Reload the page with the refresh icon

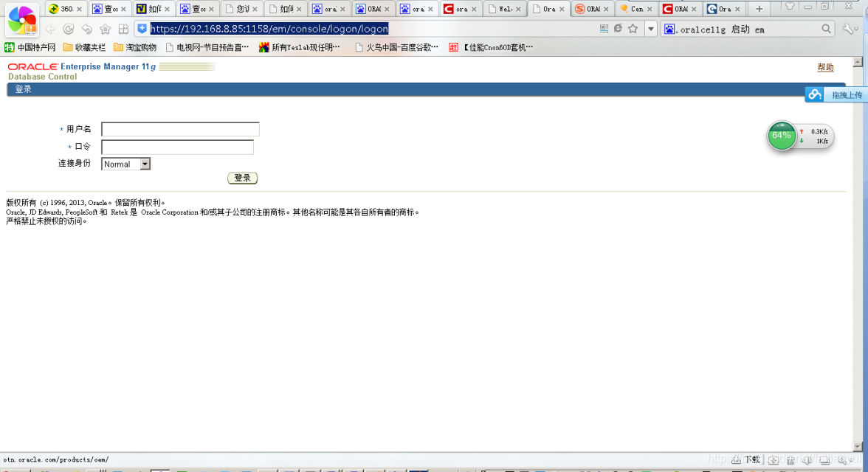69,29
